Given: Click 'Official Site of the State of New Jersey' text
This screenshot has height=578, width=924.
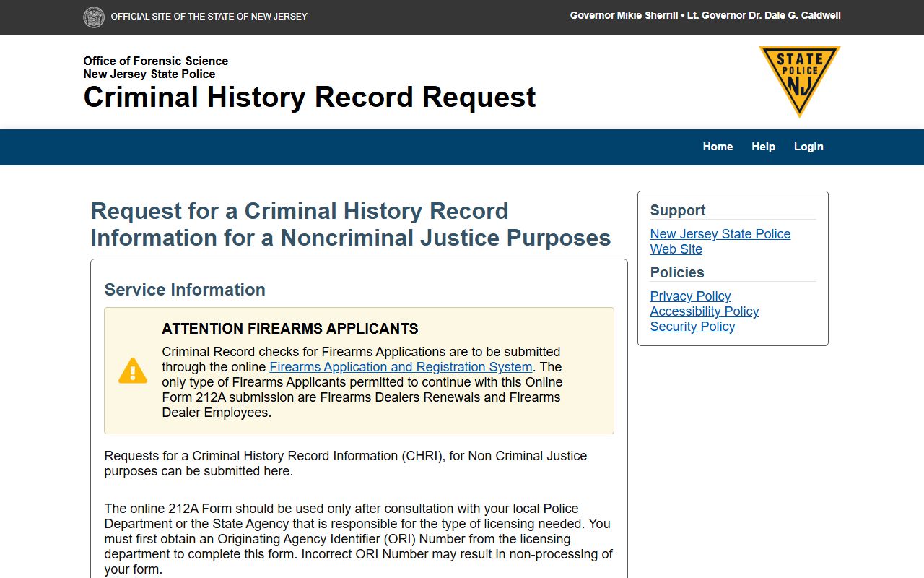Looking at the screenshot, I should 209,16.
